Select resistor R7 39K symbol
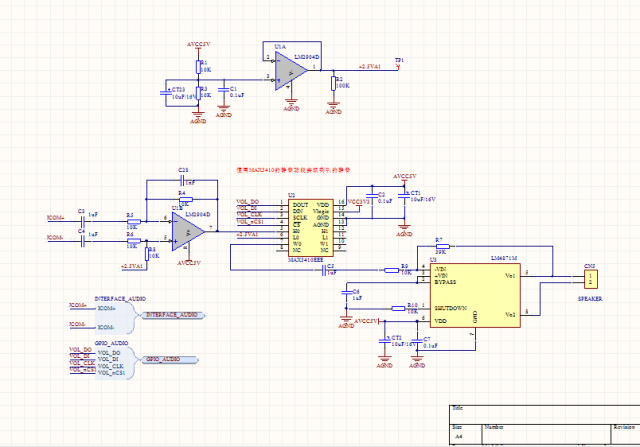Viewport: 640px width, 447px height. pyautogui.click(x=442, y=247)
